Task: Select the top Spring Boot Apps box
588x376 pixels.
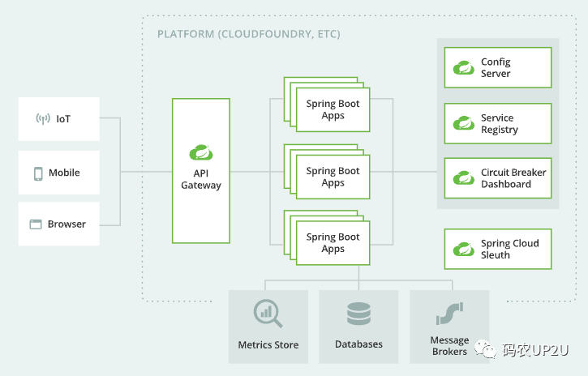Action: [x=333, y=109]
